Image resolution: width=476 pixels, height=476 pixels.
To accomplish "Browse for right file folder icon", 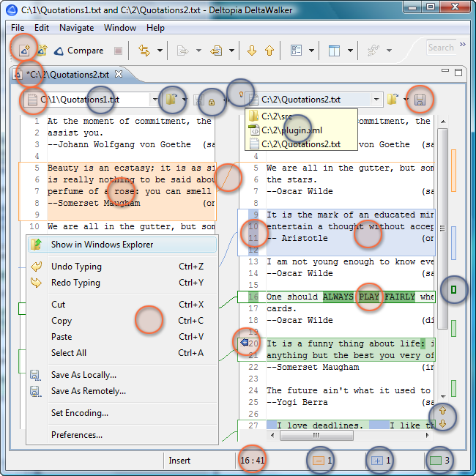I will click(x=393, y=100).
